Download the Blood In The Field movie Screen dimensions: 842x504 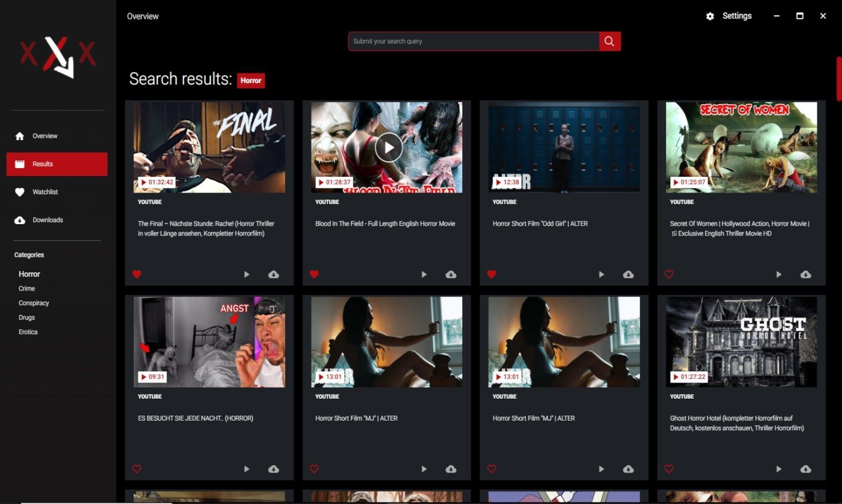pyautogui.click(x=451, y=274)
